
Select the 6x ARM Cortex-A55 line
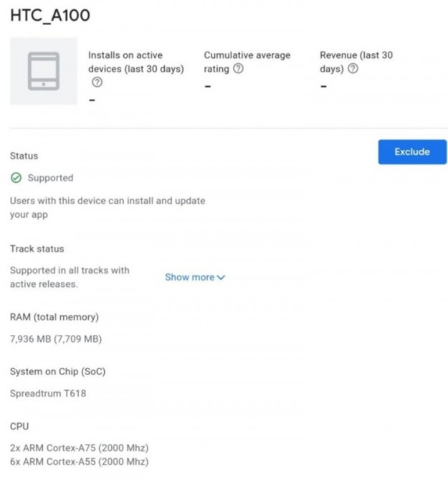(x=79, y=461)
